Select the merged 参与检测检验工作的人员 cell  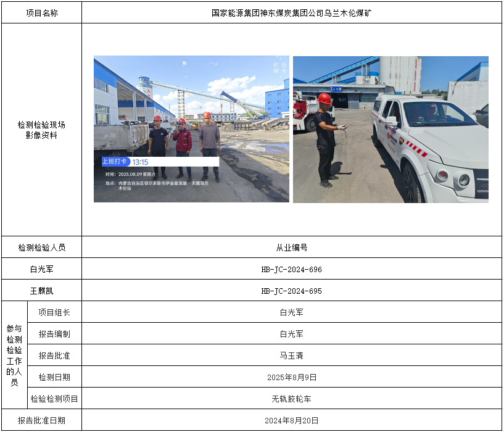(14, 355)
